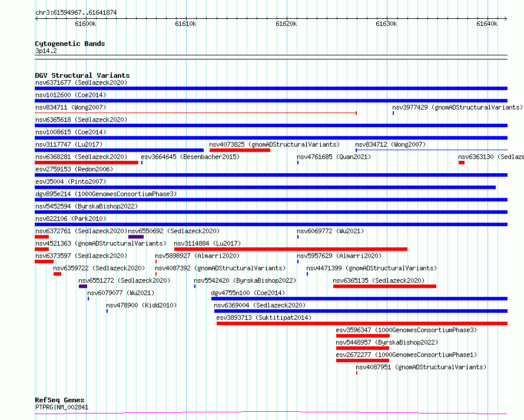Click the red bar under nsv6365135 (Sedlazeck2020)
The width and height of the screenshot is (524, 420).
click(x=384, y=286)
